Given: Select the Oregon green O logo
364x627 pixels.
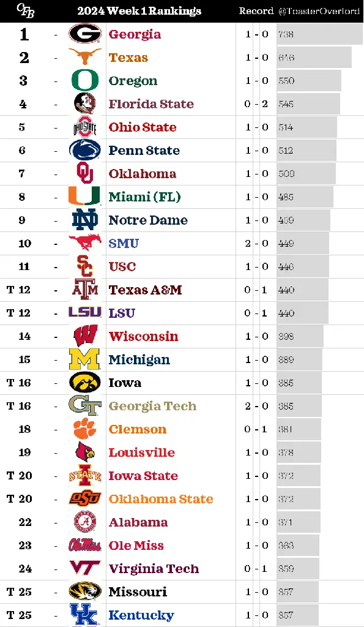Looking at the screenshot, I should [x=85, y=80].
